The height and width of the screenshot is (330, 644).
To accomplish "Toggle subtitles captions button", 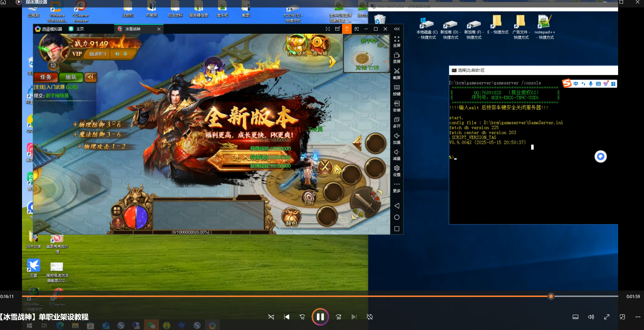I will (576, 317).
